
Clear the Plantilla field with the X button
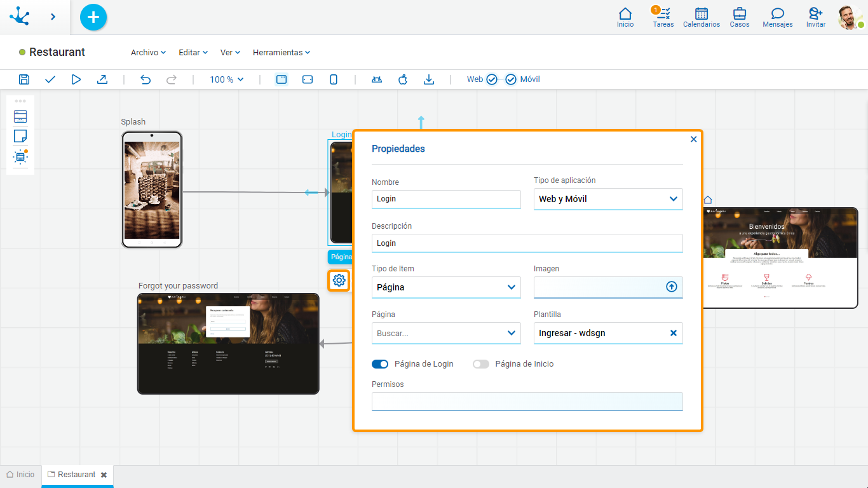(x=673, y=333)
